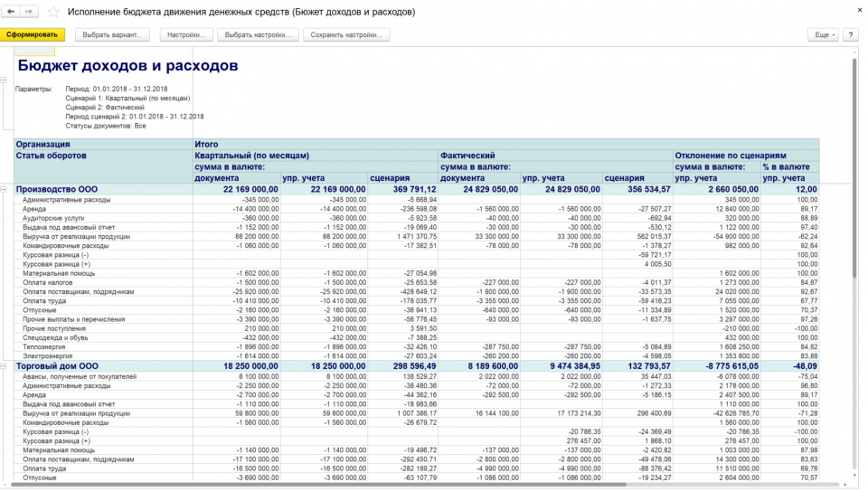
Task: Add report to favorites star
Action: (x=53, y=12)
